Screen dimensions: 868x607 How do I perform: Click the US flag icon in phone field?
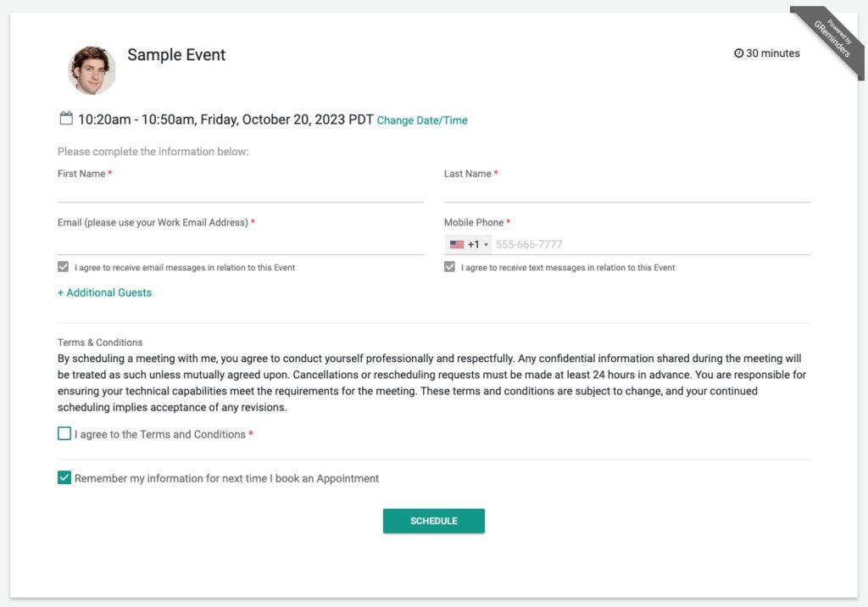tap(457, 244)
